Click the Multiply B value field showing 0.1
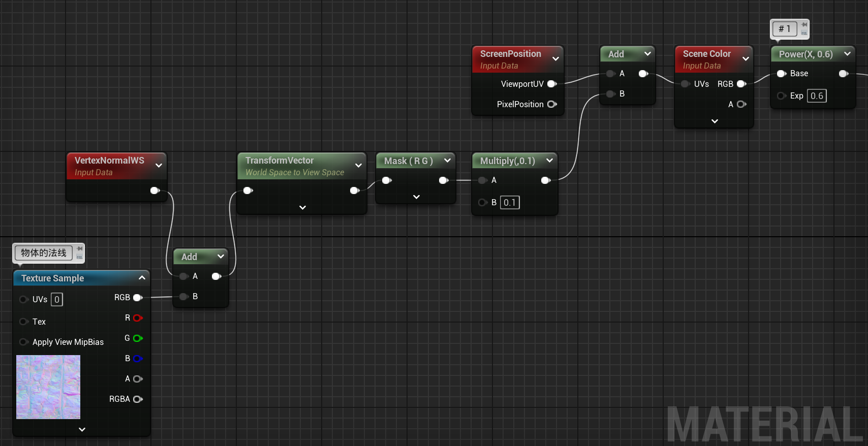 click(x=509, y=203)
